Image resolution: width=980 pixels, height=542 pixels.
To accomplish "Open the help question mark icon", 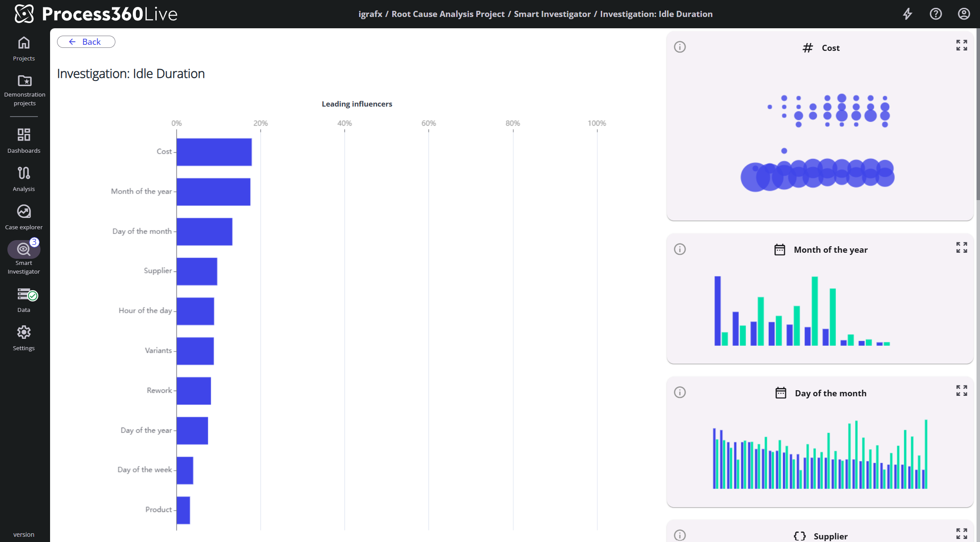I will (x=936, y=14).
